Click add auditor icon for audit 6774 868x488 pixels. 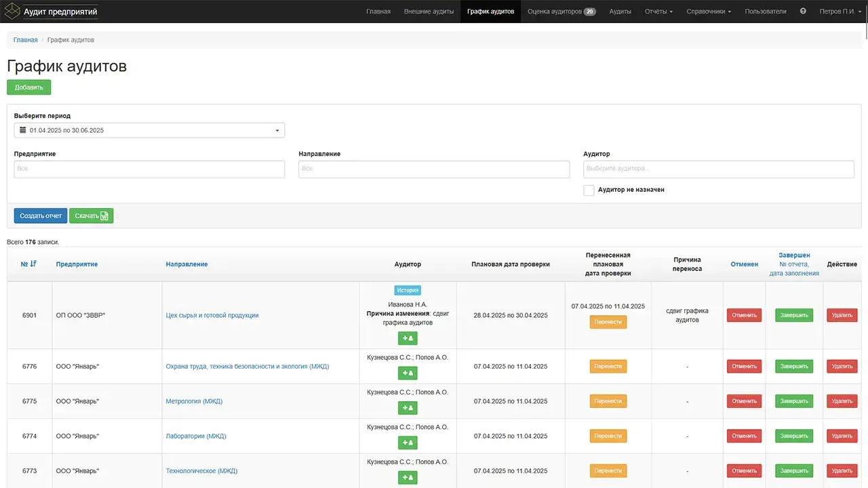tap(408, 443)
